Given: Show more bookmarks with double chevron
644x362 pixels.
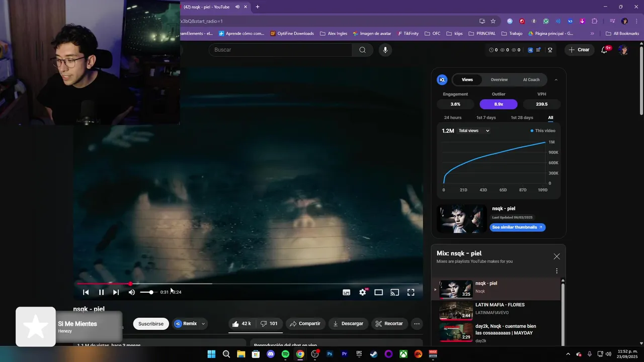Looking at the screenshot, I should [592, 34].
